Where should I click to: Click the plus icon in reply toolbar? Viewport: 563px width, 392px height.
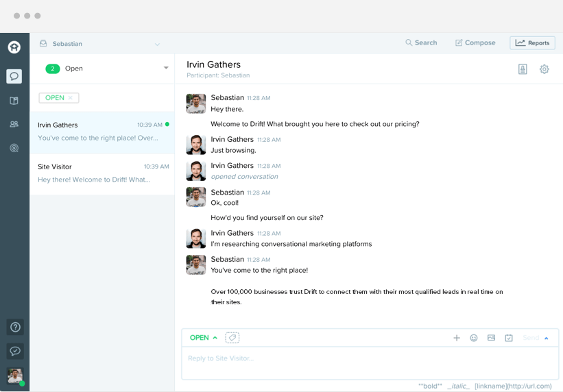pos(457,338)
